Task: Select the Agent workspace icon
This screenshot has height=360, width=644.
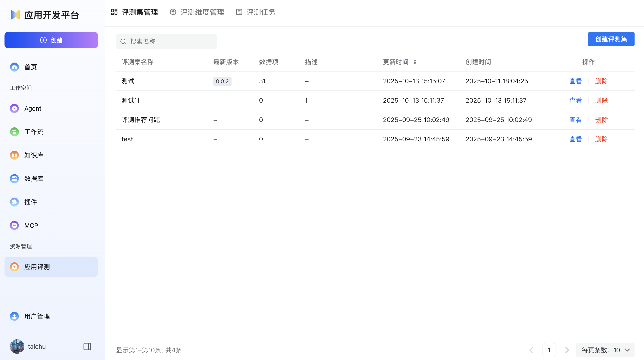Action: pyautogui.click(x=14, y=108)
